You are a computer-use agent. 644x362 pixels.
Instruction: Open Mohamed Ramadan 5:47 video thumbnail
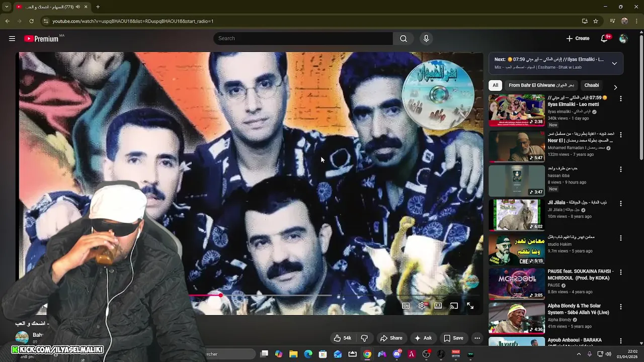click(517, 146)
